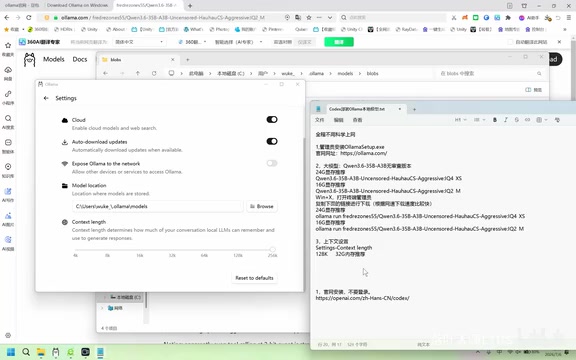Open favorites star in browser sidebar

pos(8,46)
